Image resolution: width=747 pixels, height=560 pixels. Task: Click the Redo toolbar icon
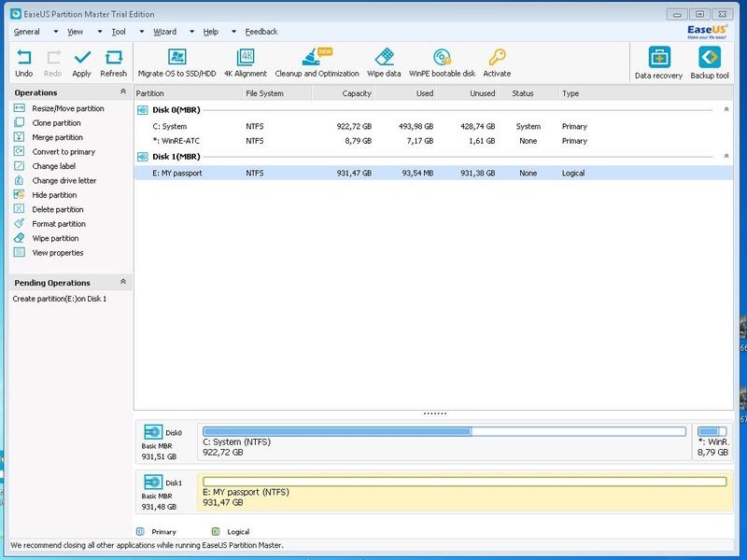pos(53,58)
